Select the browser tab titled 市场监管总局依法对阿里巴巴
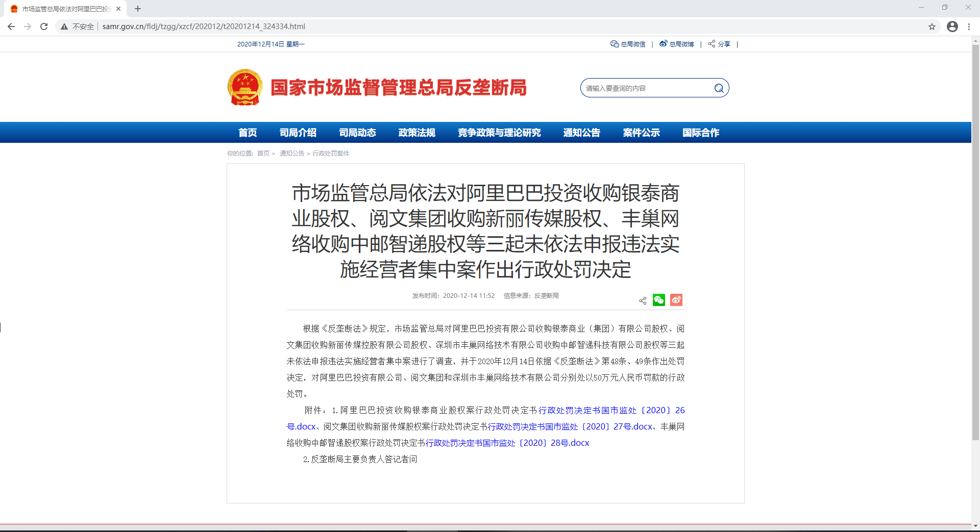 (65, 9)
